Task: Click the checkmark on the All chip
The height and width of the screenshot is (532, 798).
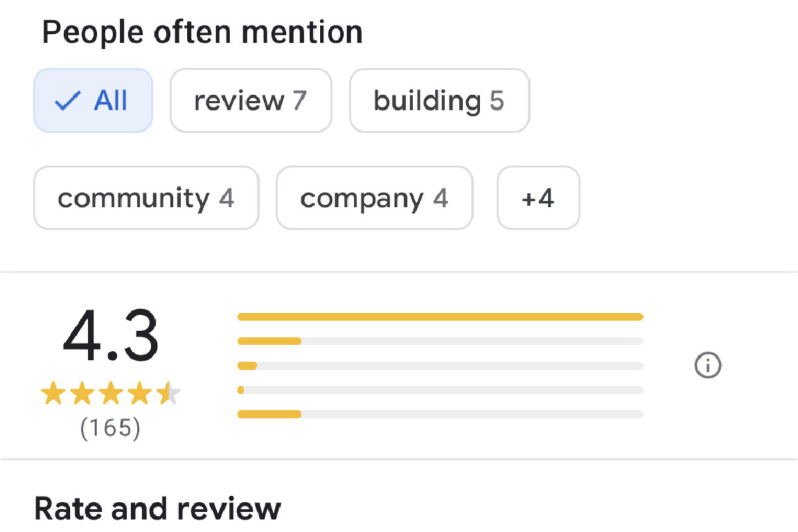Action: pos(67,101)
